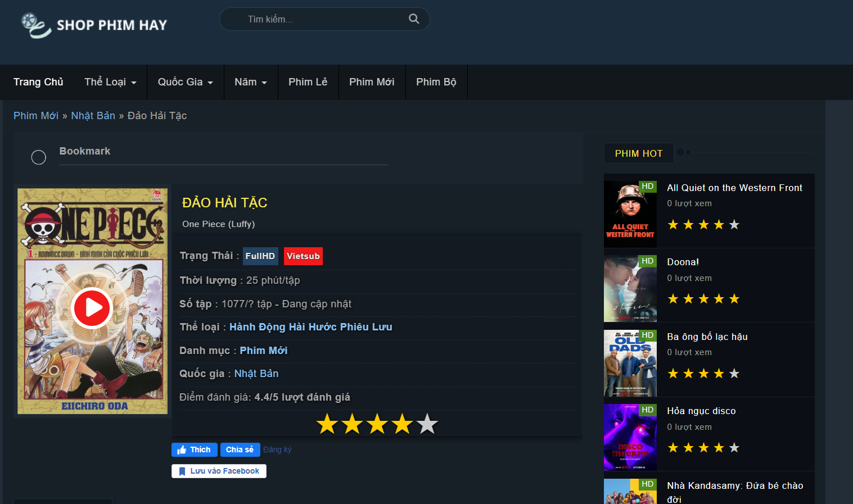This screenshot has width=853, height=504.
Task: Expand the Quốc Gia dropdown menu
Action: tap(186, 82)
